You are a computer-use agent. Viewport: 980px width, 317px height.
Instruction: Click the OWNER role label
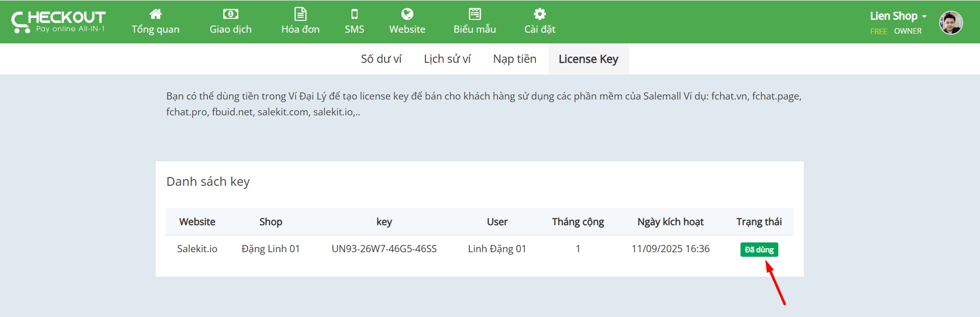tap(908, 31)
